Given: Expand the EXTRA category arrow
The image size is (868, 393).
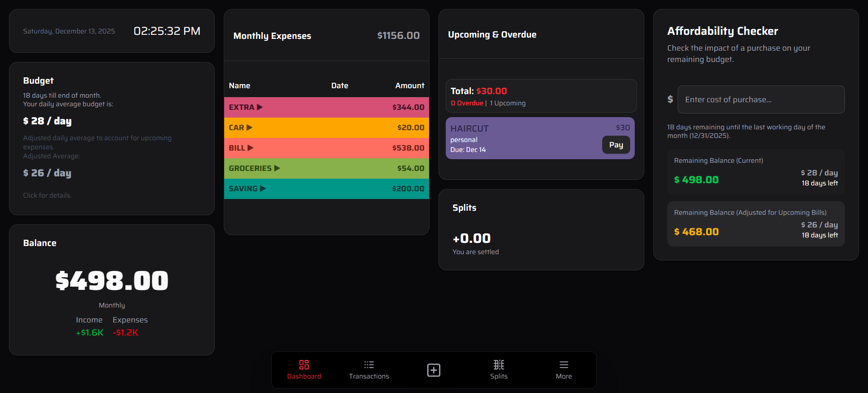Looking at the screenshot, I should pyautogui.click(x=260, y=107).
